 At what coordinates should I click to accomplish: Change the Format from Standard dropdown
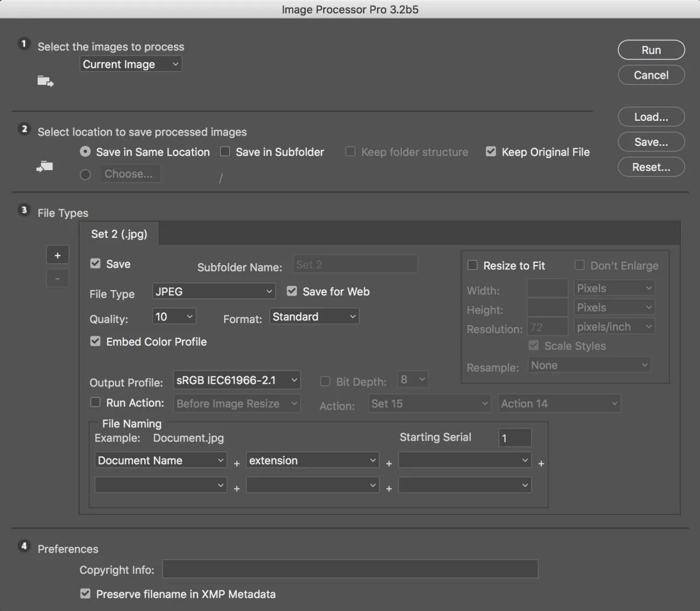[x=314, y=316]
